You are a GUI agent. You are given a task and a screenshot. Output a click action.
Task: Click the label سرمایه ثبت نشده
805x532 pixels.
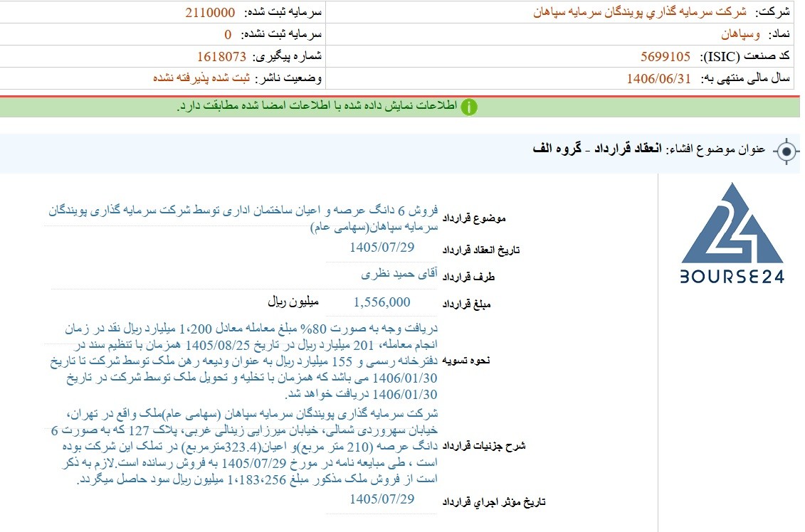pos(281,34)
